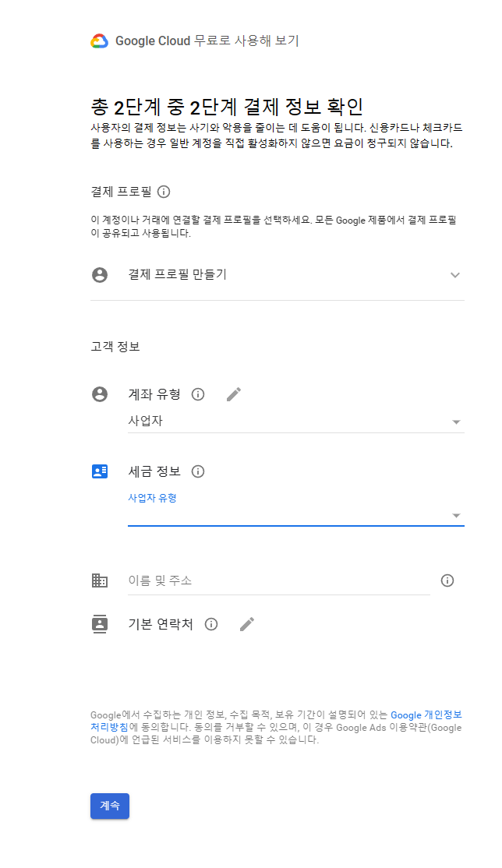Edit 기본 연락처 with the pencil icon

(x=247, y=624)
